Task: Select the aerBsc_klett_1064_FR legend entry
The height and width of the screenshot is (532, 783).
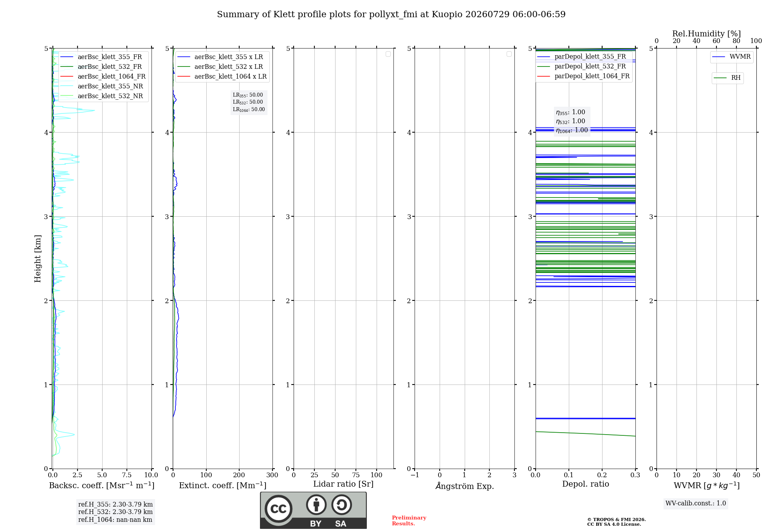Action: pos(103,76)
